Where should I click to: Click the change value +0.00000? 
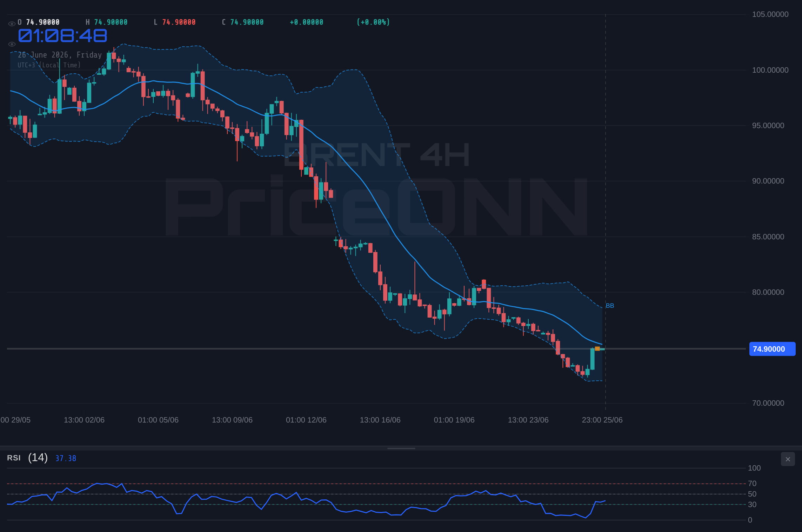[306, 22]
